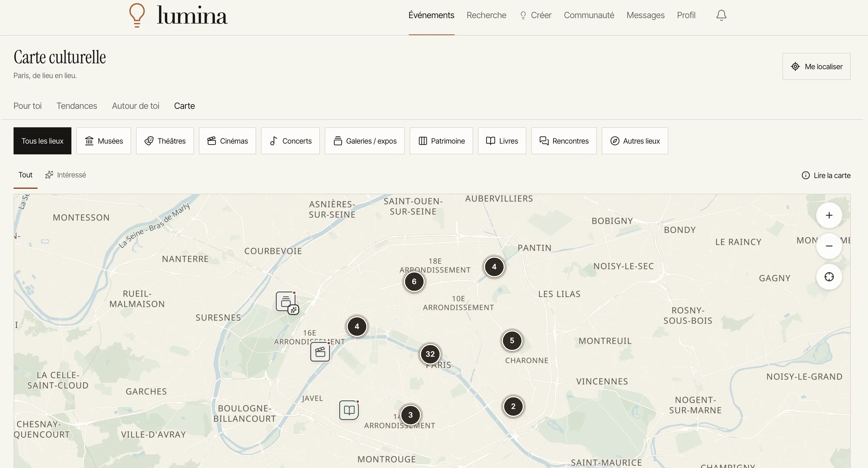Go to Événements in the top navigation
The height and width of the screenshot is (468, 868).
431,15
